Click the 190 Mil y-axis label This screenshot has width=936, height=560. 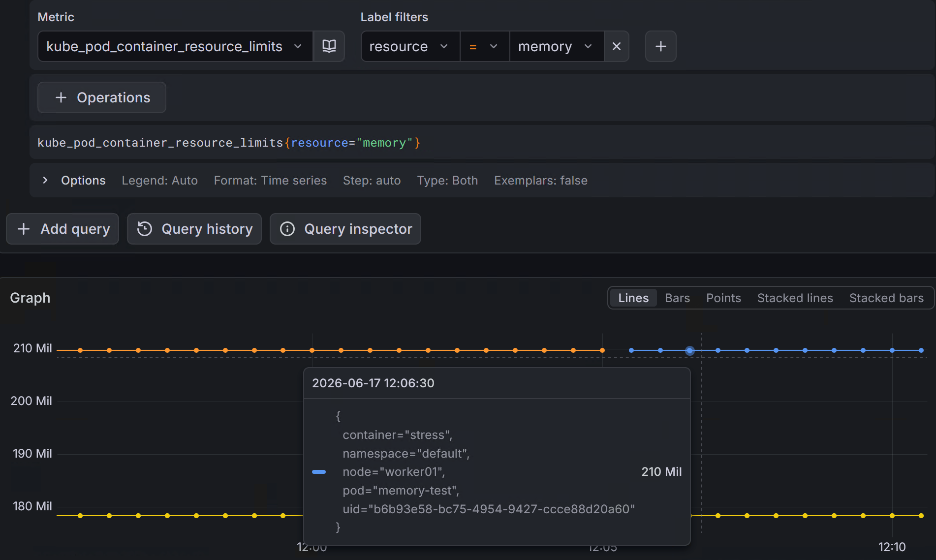click(x=32, y=454)
